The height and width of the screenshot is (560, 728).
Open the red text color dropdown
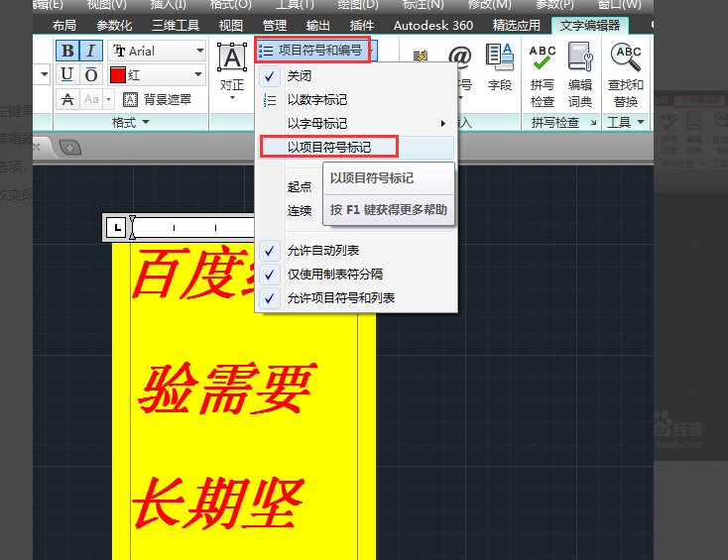pos(198,74)
